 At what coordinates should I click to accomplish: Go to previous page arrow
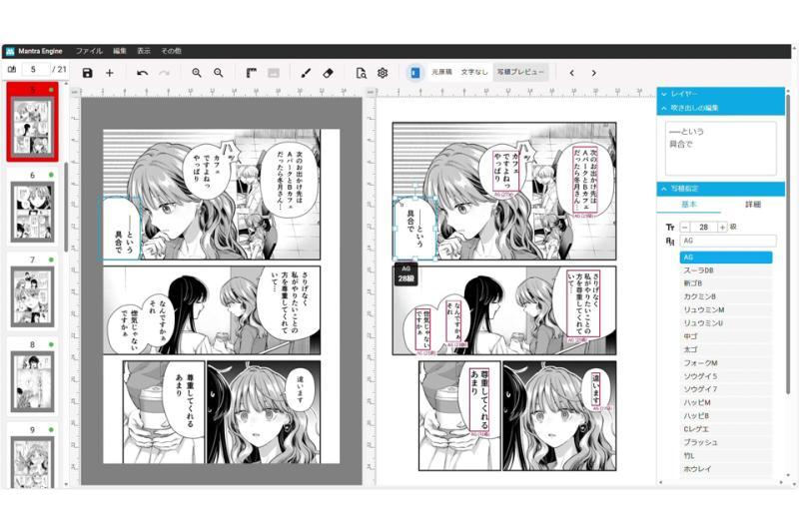tap(571, 73)
